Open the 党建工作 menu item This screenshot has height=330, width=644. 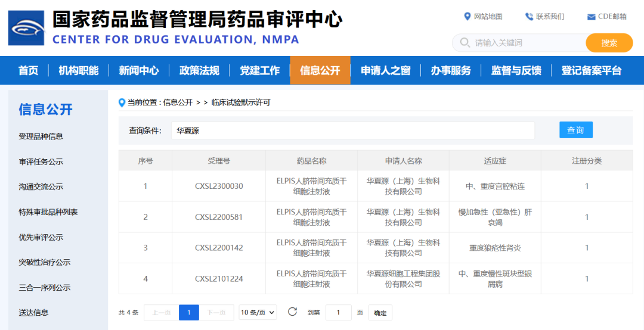(259, 70)
